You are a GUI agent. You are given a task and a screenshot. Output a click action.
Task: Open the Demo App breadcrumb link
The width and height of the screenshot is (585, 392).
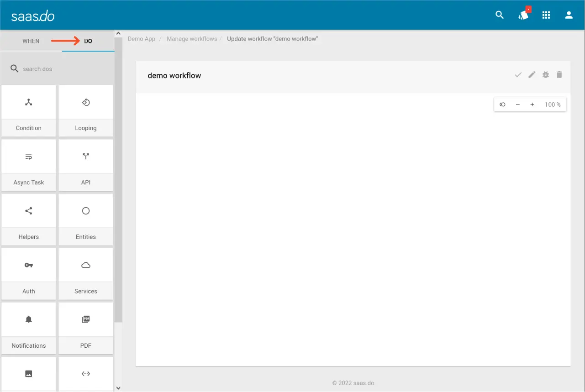[x=142, y=39]
